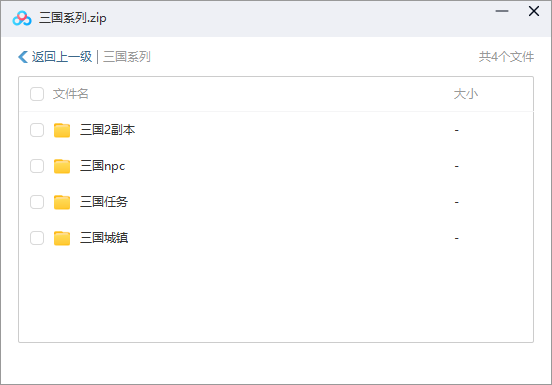
Task: Click the 三国系列 breadcrumb path
Action: coord(127,57)
